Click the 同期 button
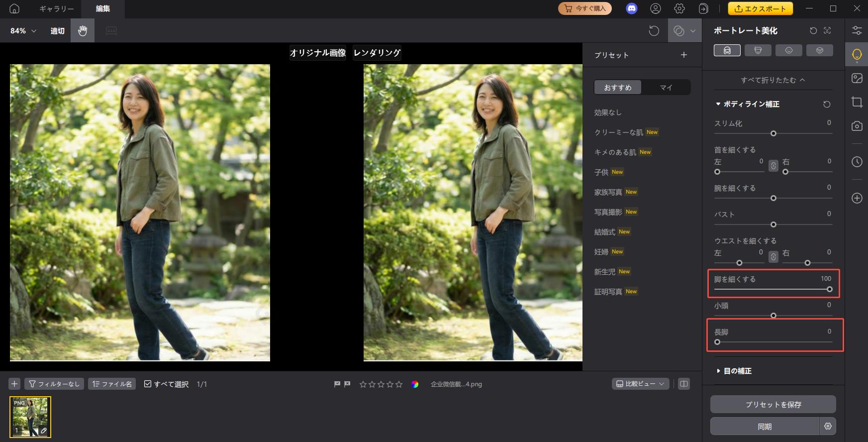The width and height of the screenshot is (868, 442). coord(765,427)
